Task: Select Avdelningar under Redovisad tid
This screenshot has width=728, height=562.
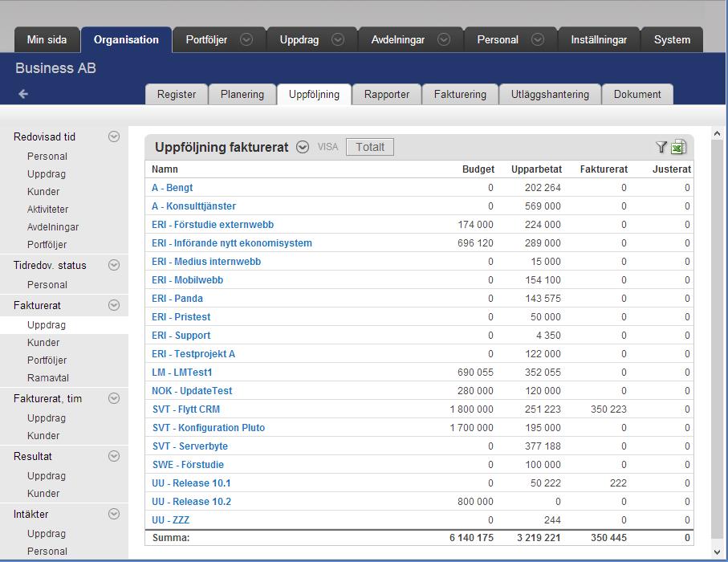Action: coord(53,227)
